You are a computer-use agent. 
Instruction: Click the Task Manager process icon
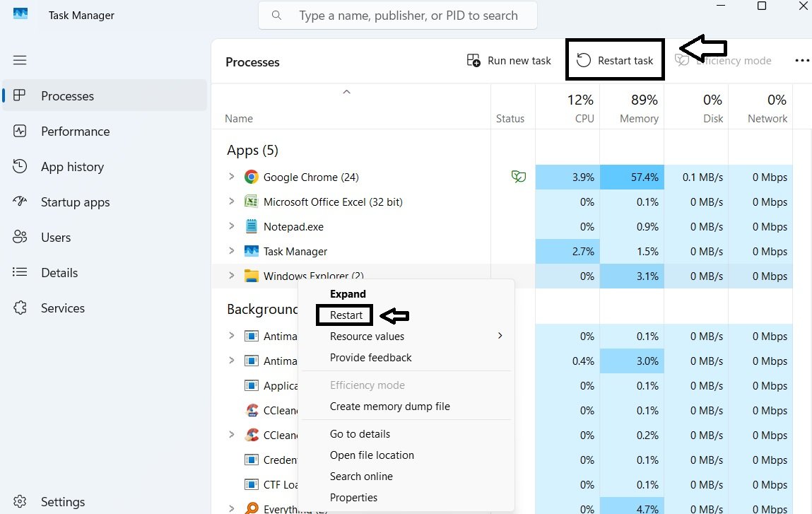[251, 251]
